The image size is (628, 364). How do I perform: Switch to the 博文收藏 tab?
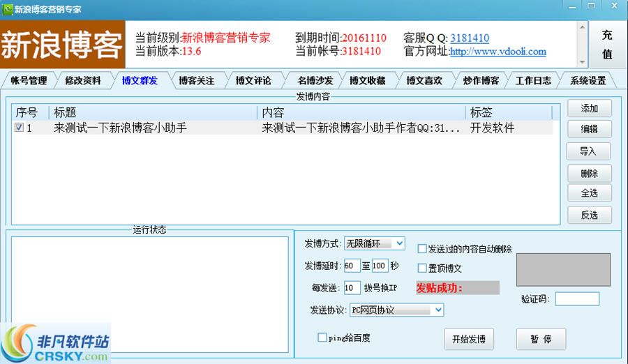pos(367,80)
